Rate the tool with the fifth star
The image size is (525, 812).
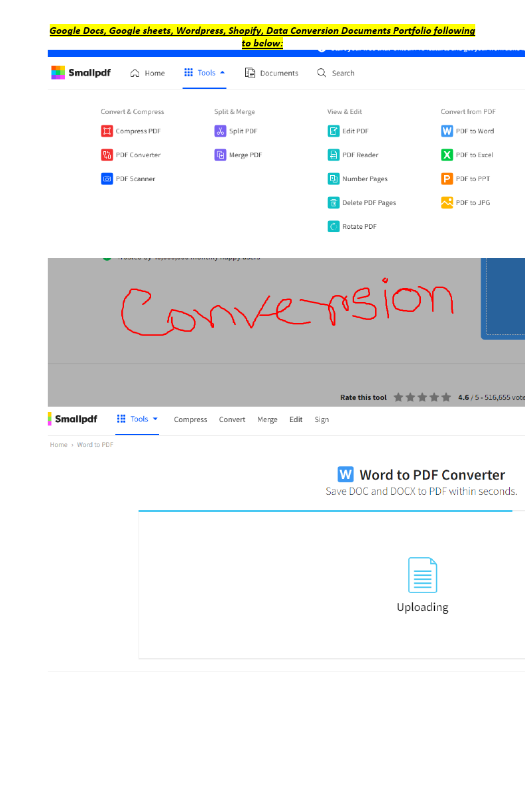point(446,397)
